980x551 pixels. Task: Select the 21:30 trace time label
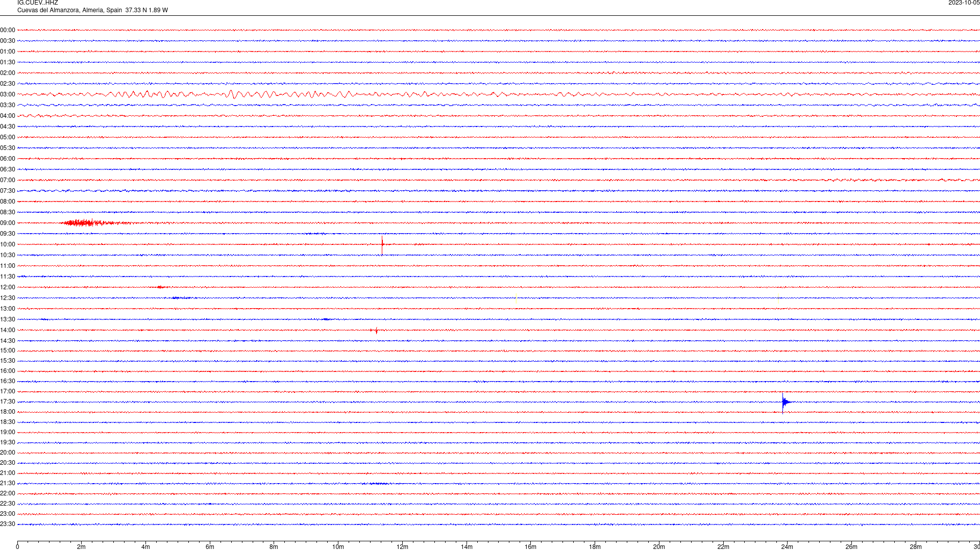pyautogui.click(x=8, y=483)
